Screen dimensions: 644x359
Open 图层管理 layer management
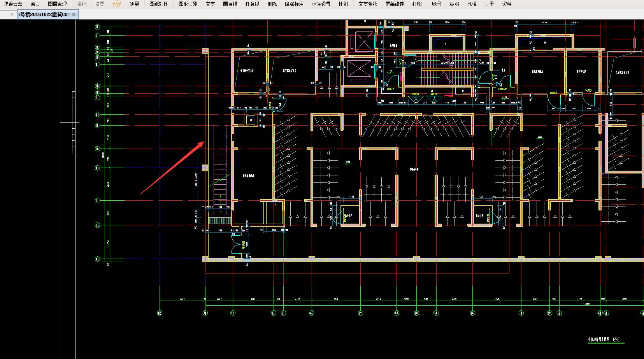pyautogui.click(x=57, y=4)
